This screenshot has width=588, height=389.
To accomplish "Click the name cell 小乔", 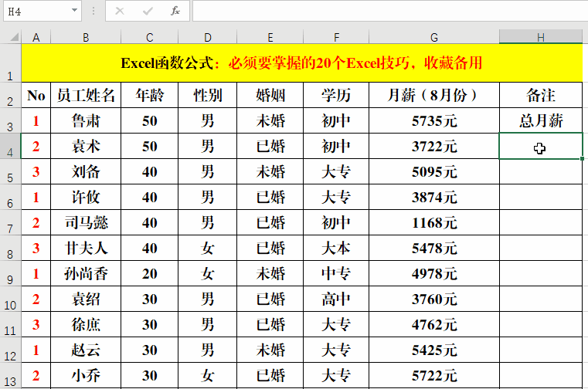I will click(x=86, y=376).
